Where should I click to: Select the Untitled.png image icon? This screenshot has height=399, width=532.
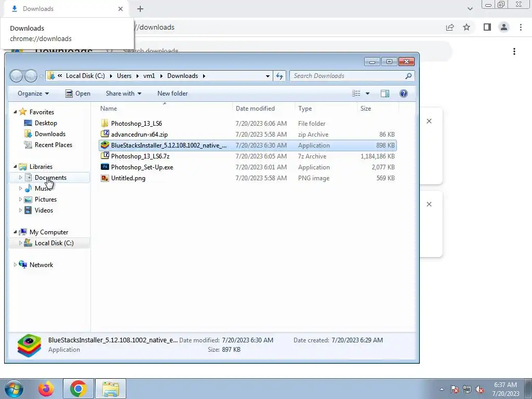point(105,178)
